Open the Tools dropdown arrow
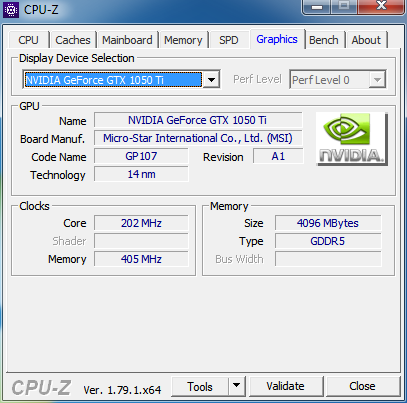This screenshot has width=407, height=403. pyautogui.click(x=237, y=386)
